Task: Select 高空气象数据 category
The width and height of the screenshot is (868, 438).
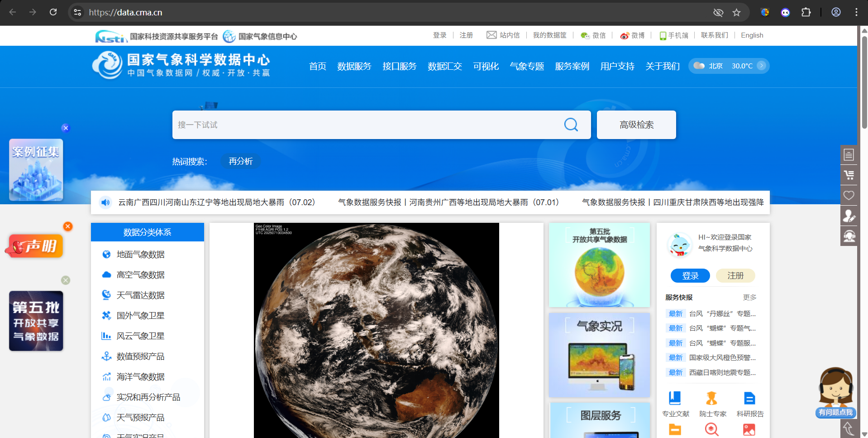Action: pos(140,275)
